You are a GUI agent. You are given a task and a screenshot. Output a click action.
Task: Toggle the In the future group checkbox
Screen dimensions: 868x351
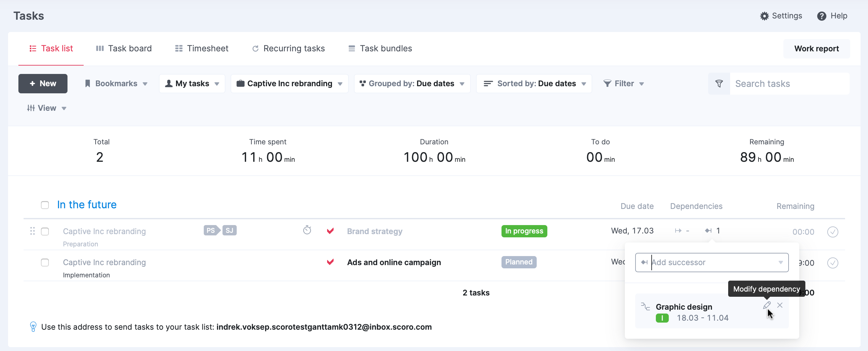[45, 205]
